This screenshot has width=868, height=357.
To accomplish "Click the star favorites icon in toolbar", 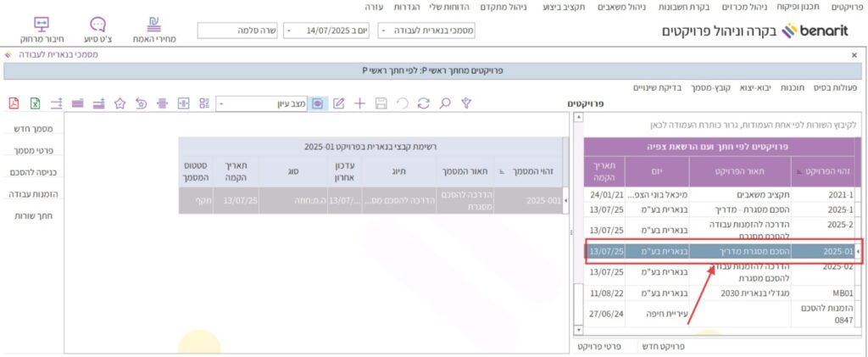I will [120, 103].
